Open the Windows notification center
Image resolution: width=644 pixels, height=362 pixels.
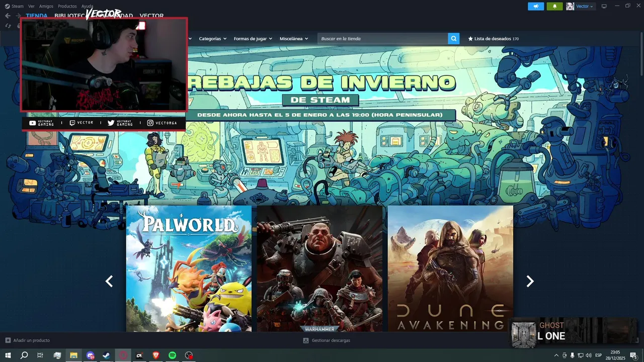[x=634, y=355]
